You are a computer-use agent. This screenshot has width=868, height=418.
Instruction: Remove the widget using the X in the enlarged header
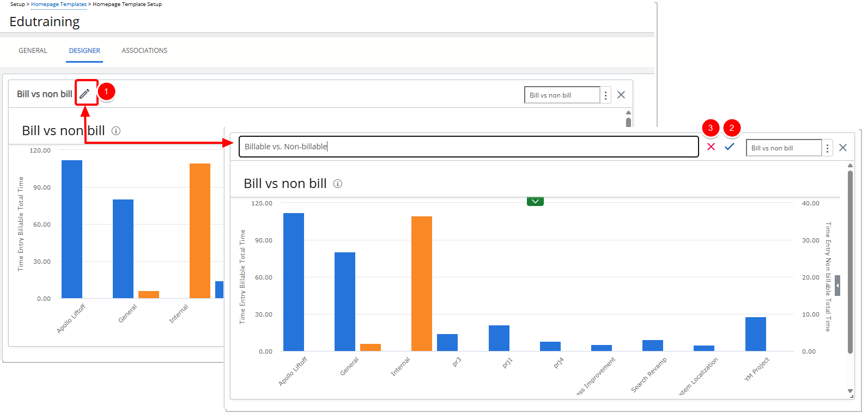843,148
